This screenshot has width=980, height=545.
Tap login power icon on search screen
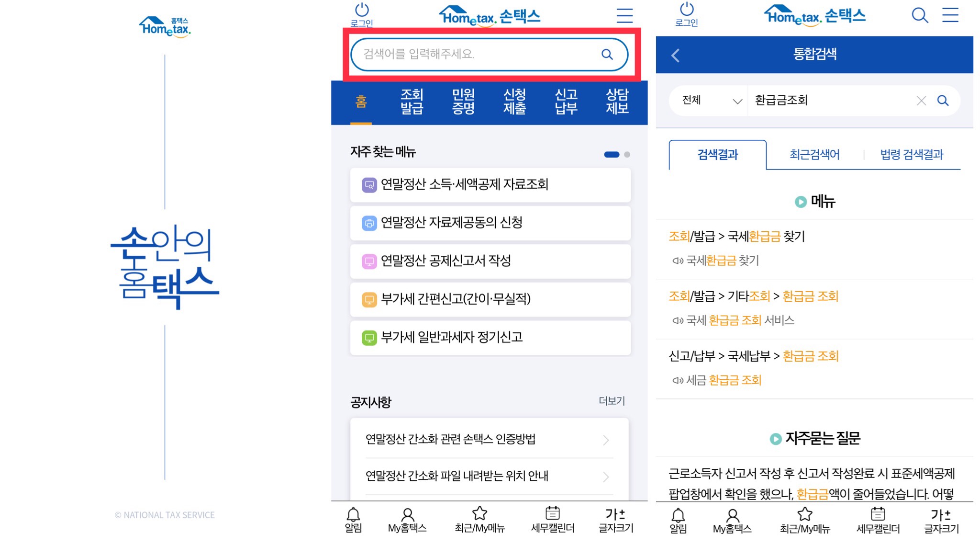click(x=687, y=14)
